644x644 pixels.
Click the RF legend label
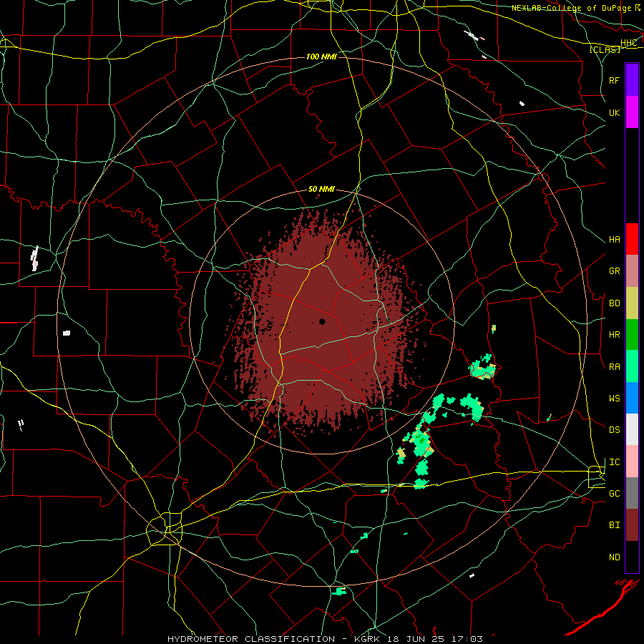[614, 80]
